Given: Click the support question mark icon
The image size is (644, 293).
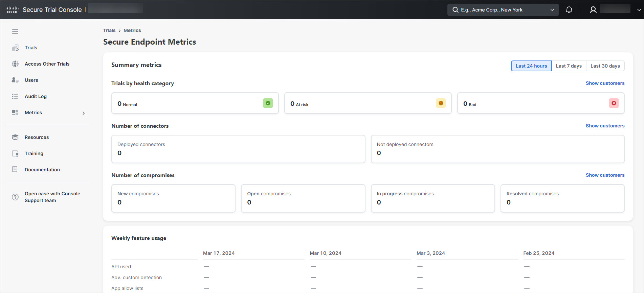Looking at the screenshot, I should [15, 197].
